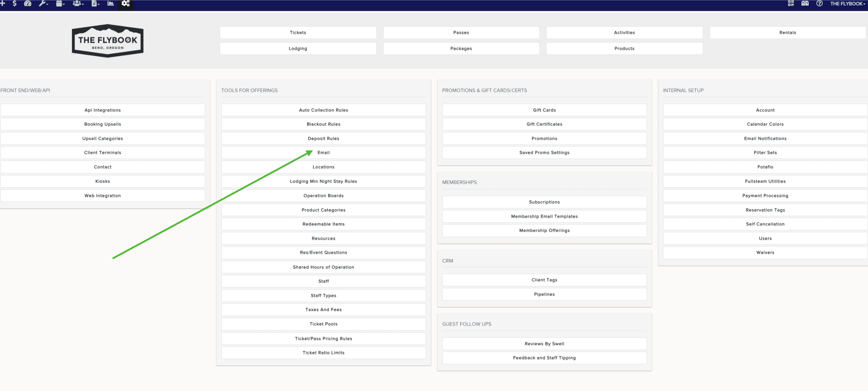
Task: Expand the calendar dropdown menu
Action: click(x=60, y=4)
